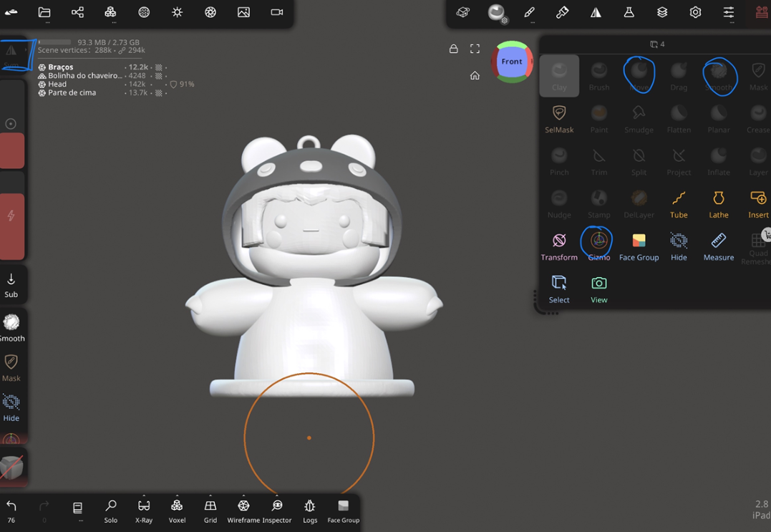771x532 pixels.
Task: Open the Lighting sun menu
Action: point(177,12)
